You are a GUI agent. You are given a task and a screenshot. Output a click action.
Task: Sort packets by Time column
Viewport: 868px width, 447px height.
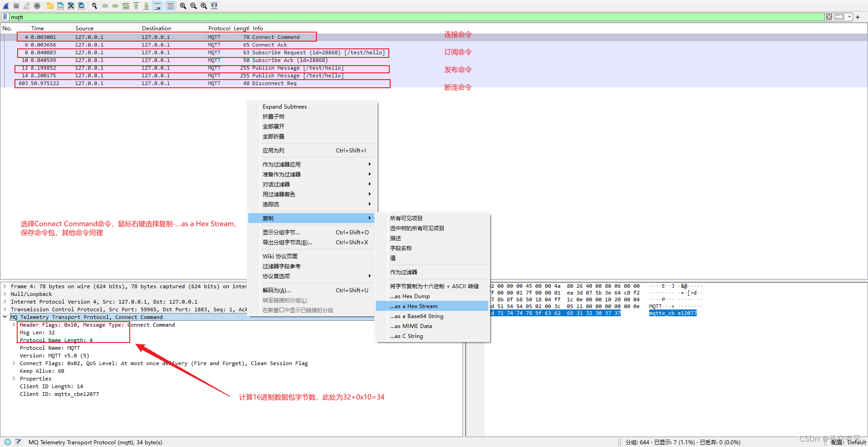coord(51,28)
